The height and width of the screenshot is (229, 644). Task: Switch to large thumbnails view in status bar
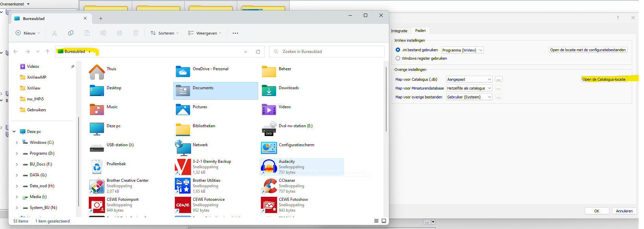click(384, 221)
